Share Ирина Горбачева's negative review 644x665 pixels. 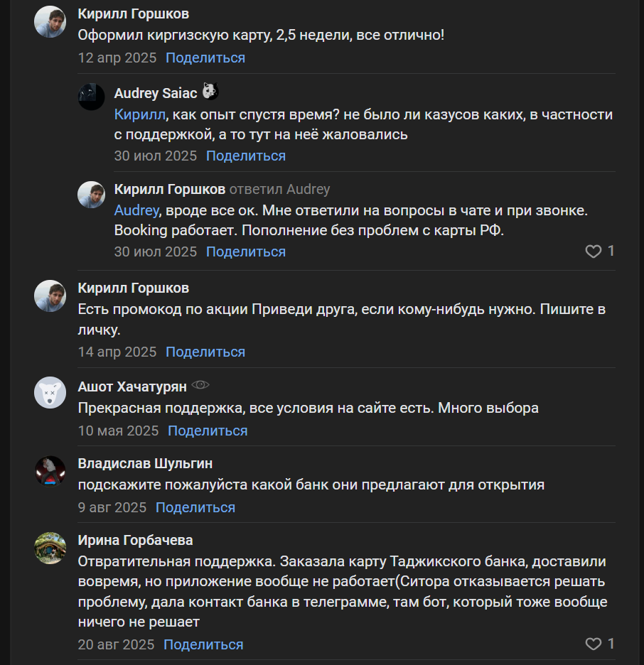pyautogui.click(x=205, y=644)
